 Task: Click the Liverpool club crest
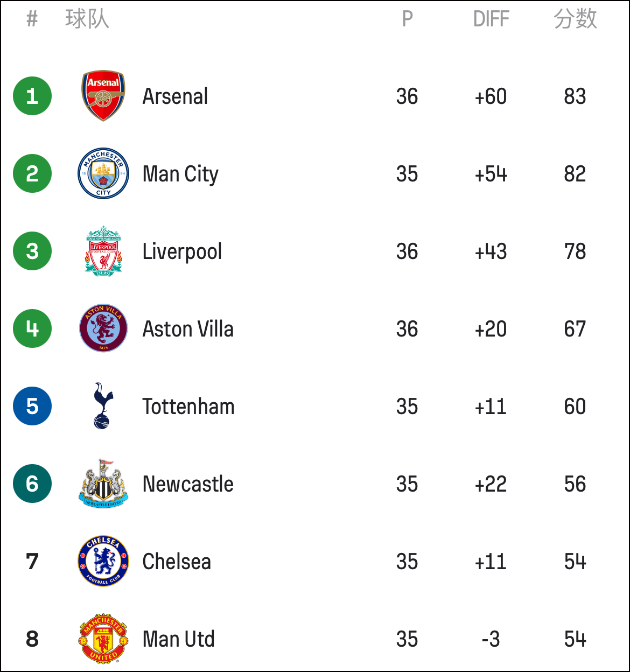click(x=103, y=251)
